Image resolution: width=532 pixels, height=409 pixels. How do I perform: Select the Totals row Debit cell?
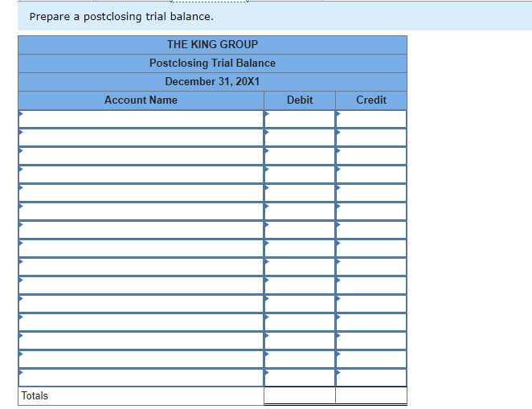300,395
